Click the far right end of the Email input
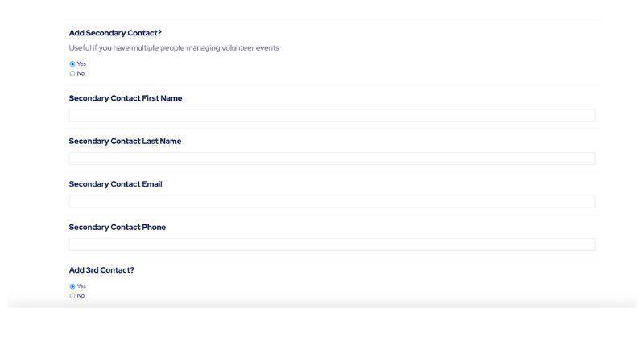Image resolution: width=644 pixels, height=362 pixels. pyautogui.click(x=591, y=202)
